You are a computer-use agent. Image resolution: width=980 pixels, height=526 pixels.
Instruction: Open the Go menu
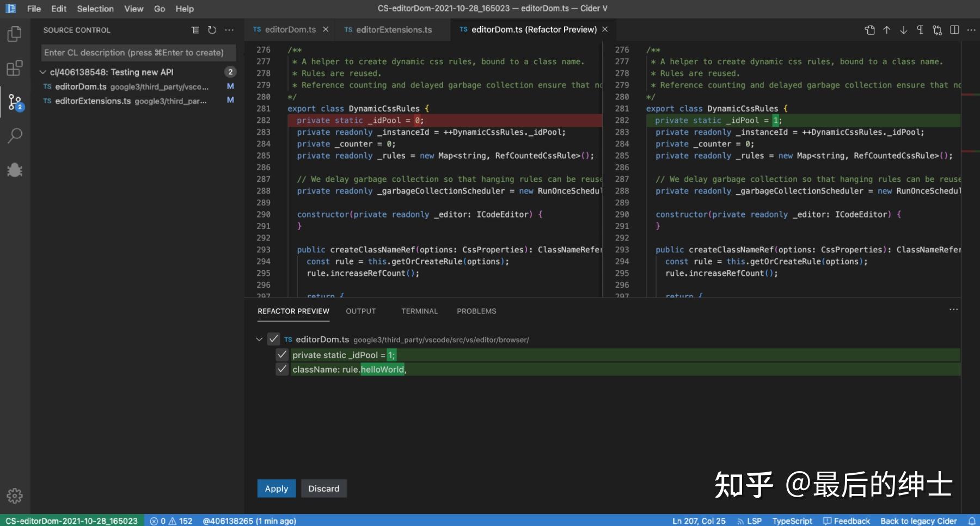(160, 9)
